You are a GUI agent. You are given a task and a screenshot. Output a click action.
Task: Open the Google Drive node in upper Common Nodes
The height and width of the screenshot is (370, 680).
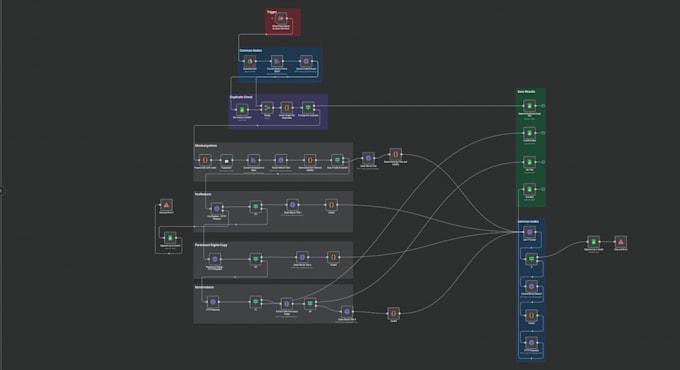(250, 61)
